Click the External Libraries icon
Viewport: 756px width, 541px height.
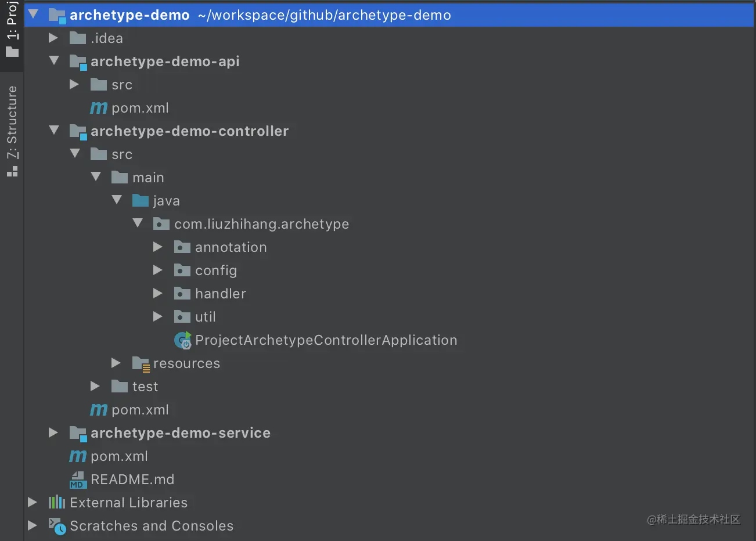(57, 502)
